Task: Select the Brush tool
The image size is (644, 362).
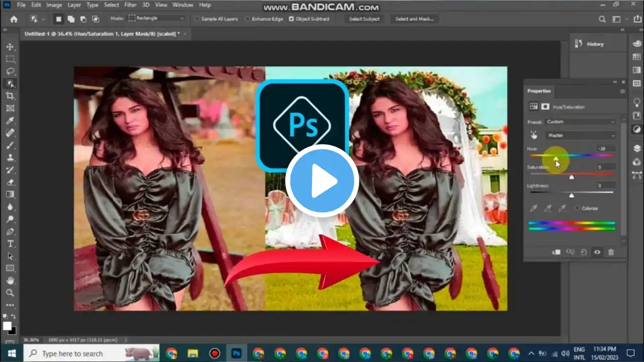Action: [10, 145]
